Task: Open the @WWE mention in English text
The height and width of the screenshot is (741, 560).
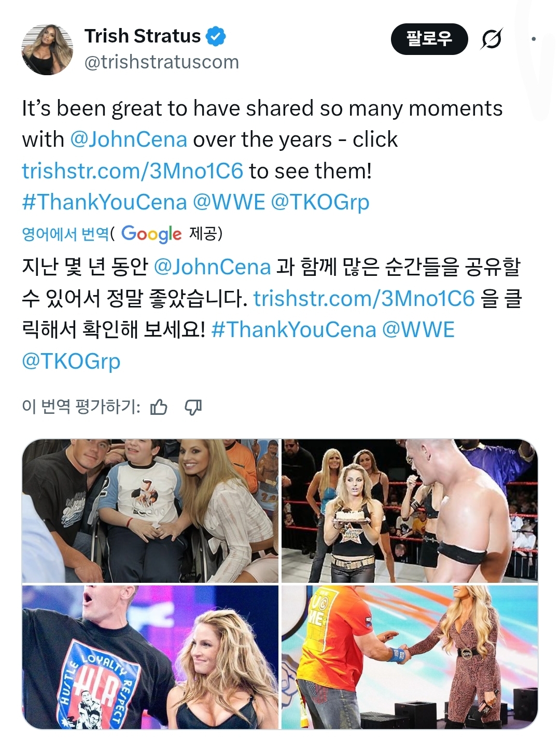Action: tap(229, 202)
